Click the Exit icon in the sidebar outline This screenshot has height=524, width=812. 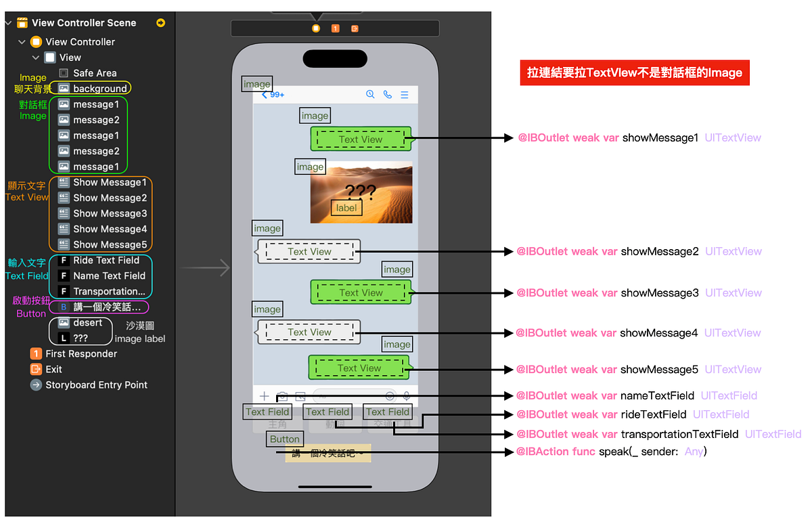[35, 369]
